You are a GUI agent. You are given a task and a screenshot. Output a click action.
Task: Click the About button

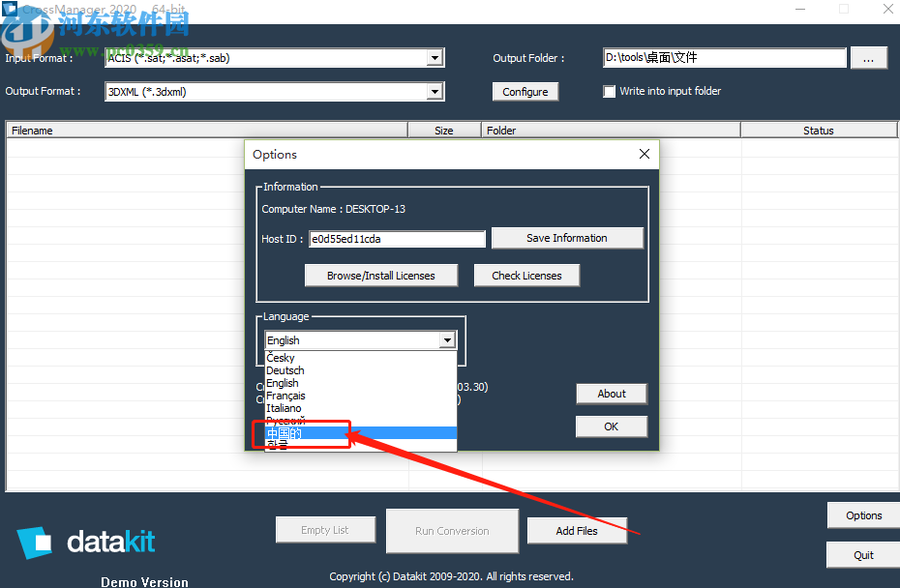[x=612, y=394]
